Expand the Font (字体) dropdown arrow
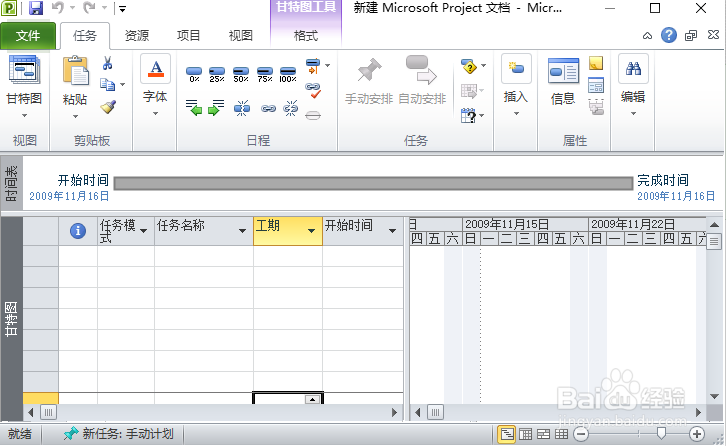This screenshot has height=446, width=726. pyautogui.click(x=156, y=113)
